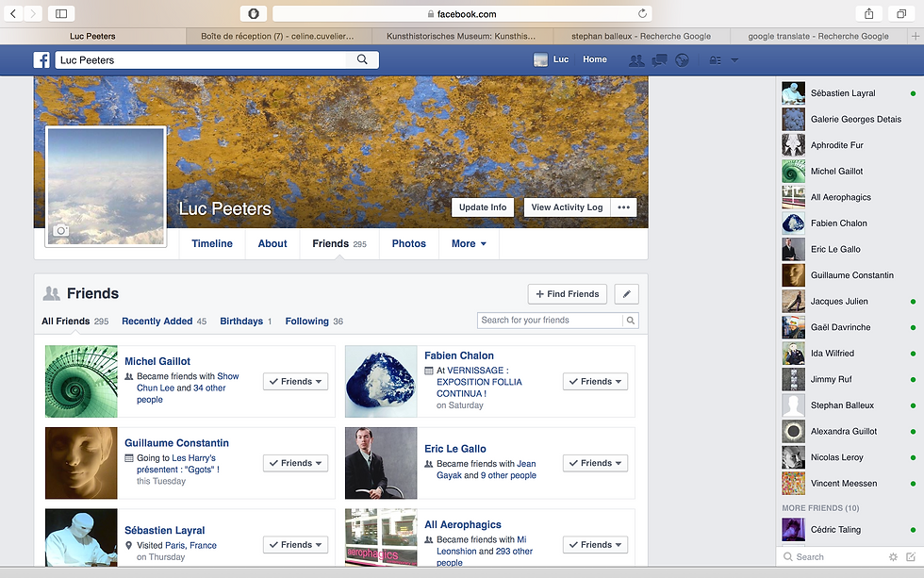924x578 pixels.
Task: Open the Paris, France link
Action: click(x=190, y=546)
